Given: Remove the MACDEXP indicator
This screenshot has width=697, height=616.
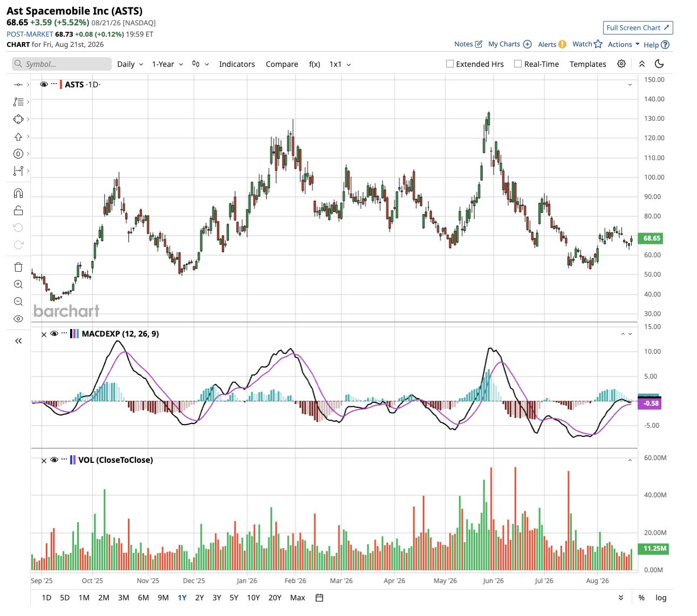Looking at the screenshot, I should tap(44, 334).
